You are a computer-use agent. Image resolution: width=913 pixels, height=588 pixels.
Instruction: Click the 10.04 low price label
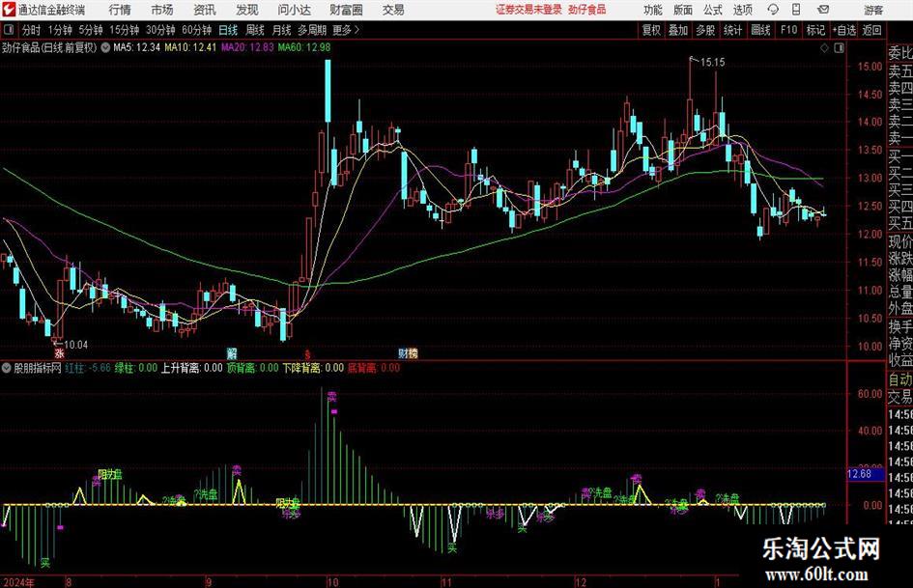[x=75, y=345]
